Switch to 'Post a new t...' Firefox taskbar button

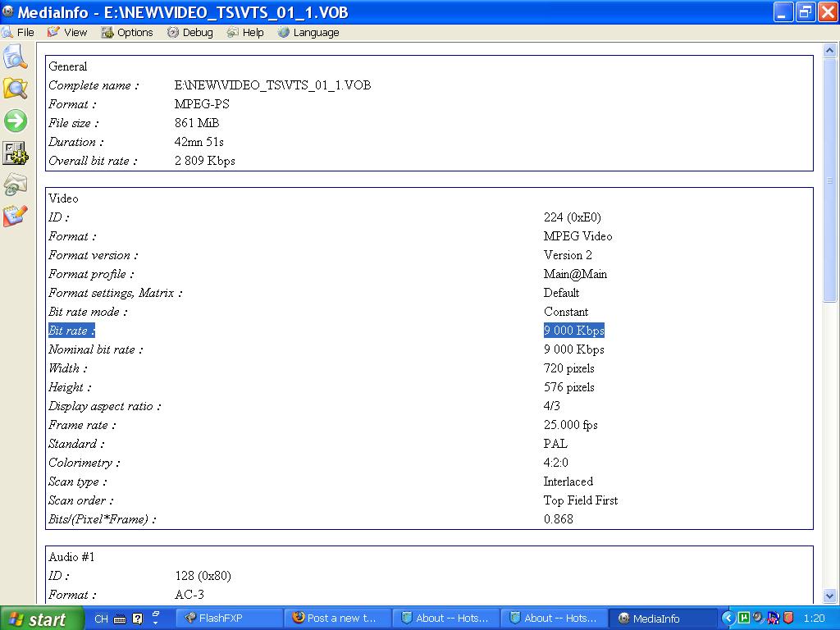(337, 619)
